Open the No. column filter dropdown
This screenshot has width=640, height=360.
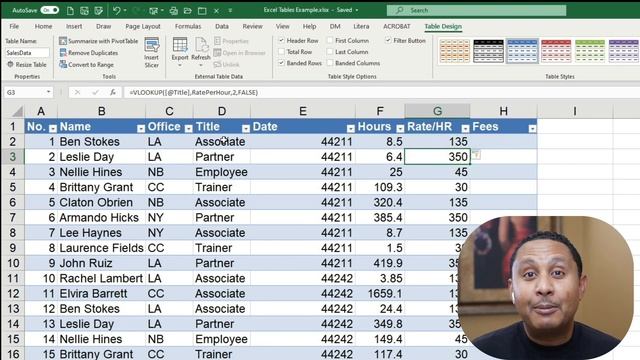coord(53,129)
